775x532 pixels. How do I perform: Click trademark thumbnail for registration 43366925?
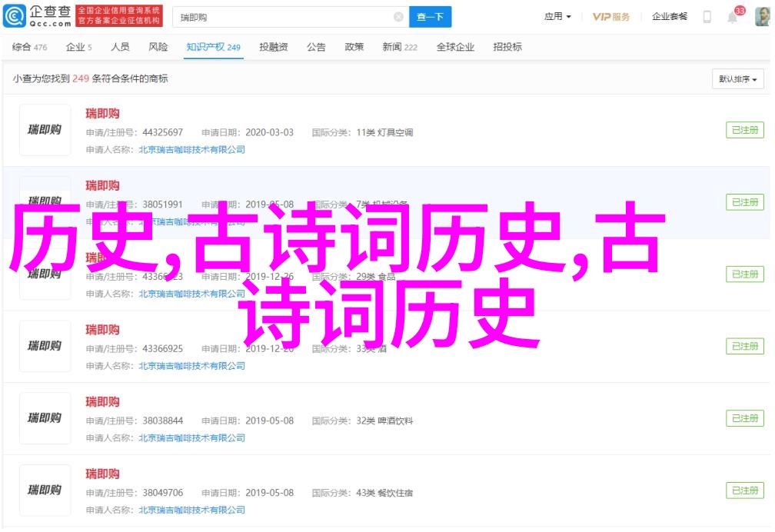[x=45, y=346]
